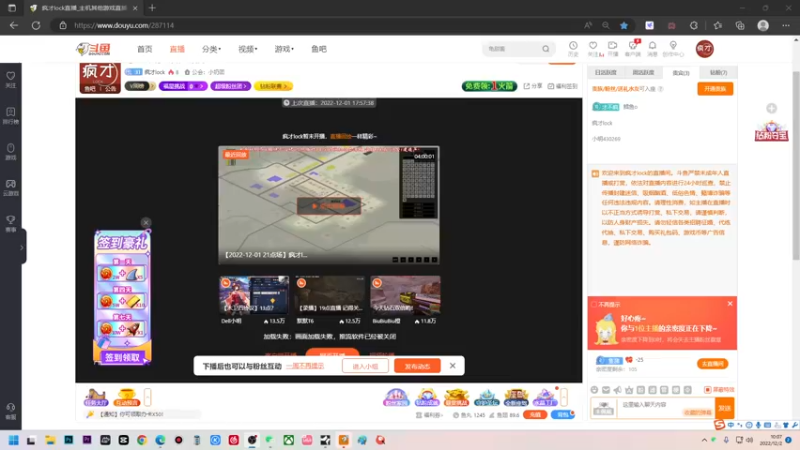This screenshot has width=800, height=450.
Task: Expand the 视频 video dropdown menu
Action: coord(247,49)
